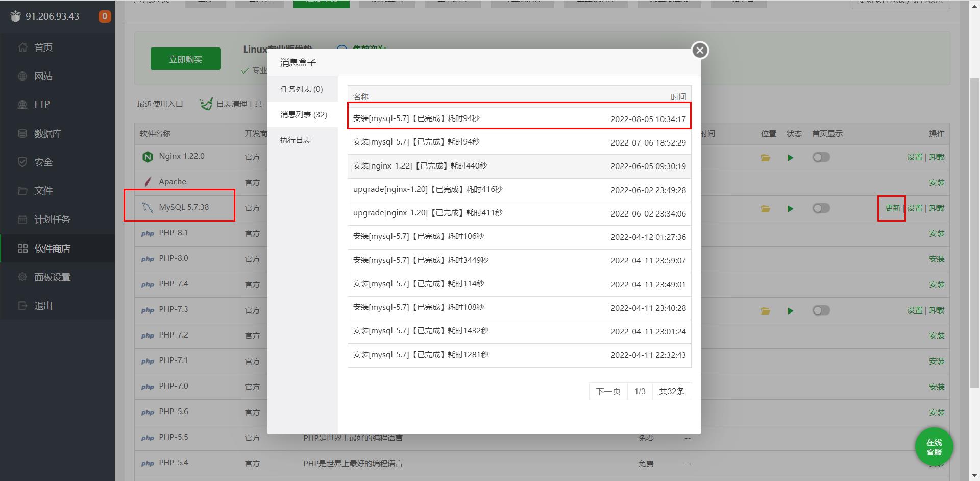Click 最近使用入口 label
The width and height of the screenshot is (980, 481).
pyautogui.click(x=160, y=104)
